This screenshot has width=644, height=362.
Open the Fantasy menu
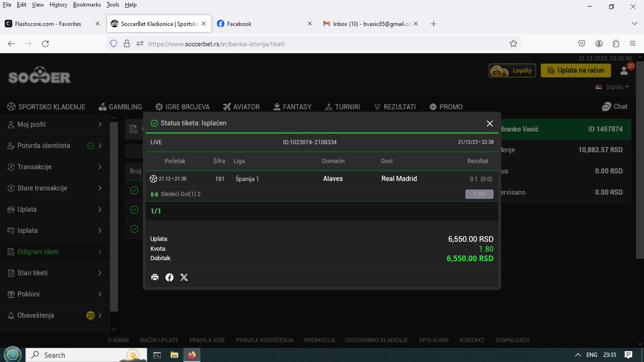pyautogui.click(x=292, y=107)
